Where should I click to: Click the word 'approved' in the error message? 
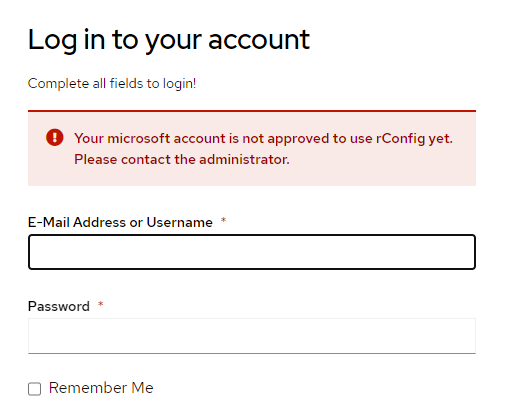click(x=298, y=139)
